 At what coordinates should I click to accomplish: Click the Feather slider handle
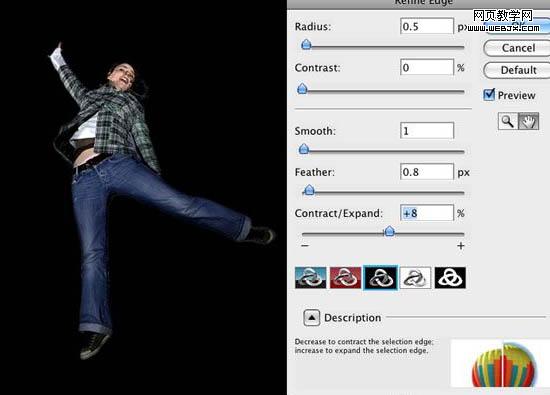[309, 190]
